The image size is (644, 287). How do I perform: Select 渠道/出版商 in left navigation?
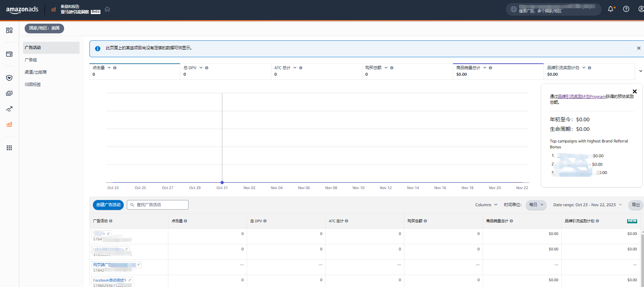(x=36, y=72)
